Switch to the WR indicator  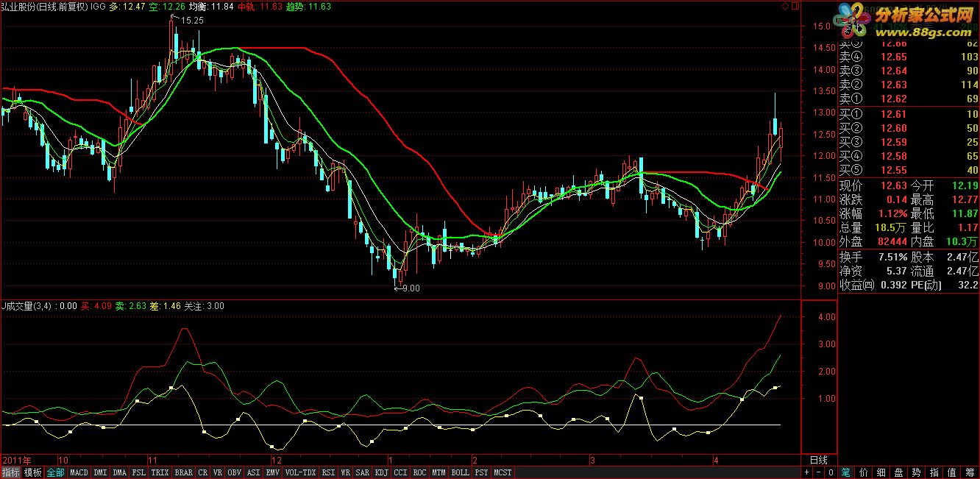[x=346, y=472]
